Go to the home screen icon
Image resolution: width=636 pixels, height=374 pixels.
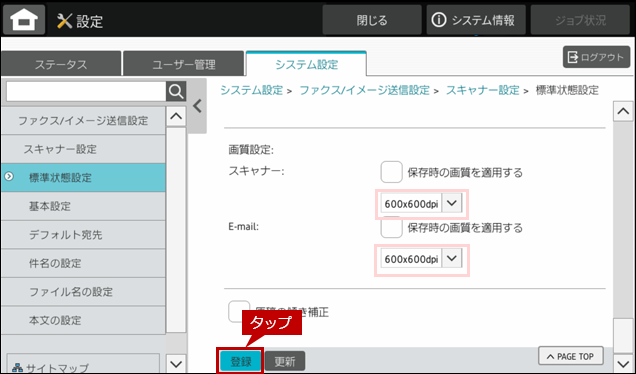[24, 19]
